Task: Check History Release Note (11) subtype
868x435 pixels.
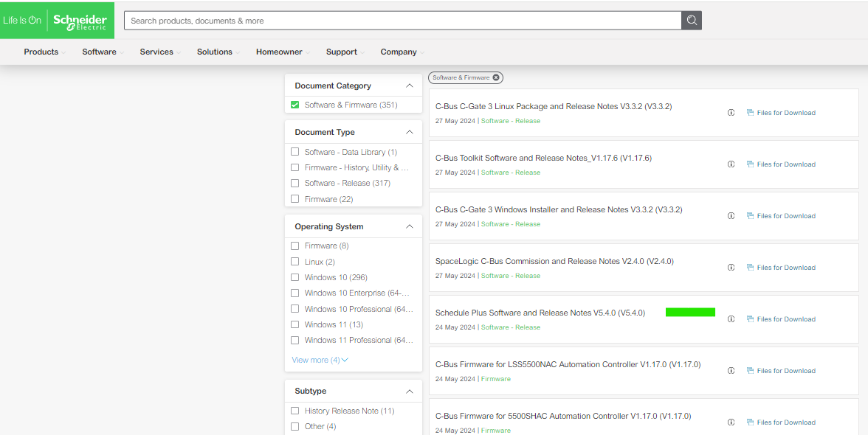Action: [x=294, y=411]
